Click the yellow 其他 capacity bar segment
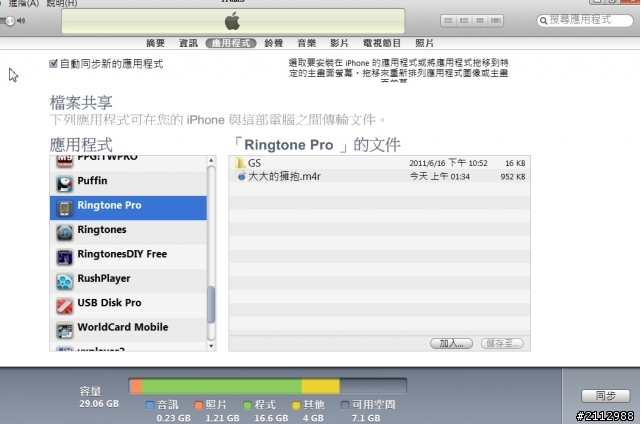Image resolution: width=641 pixels, height=424 pixels. click(320, 386)
